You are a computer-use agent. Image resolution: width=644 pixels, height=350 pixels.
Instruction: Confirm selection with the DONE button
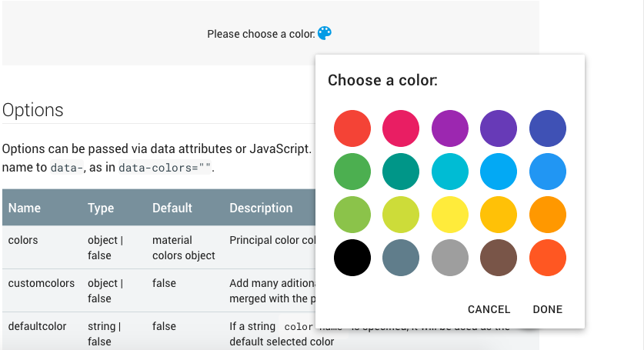pos(547,309)
